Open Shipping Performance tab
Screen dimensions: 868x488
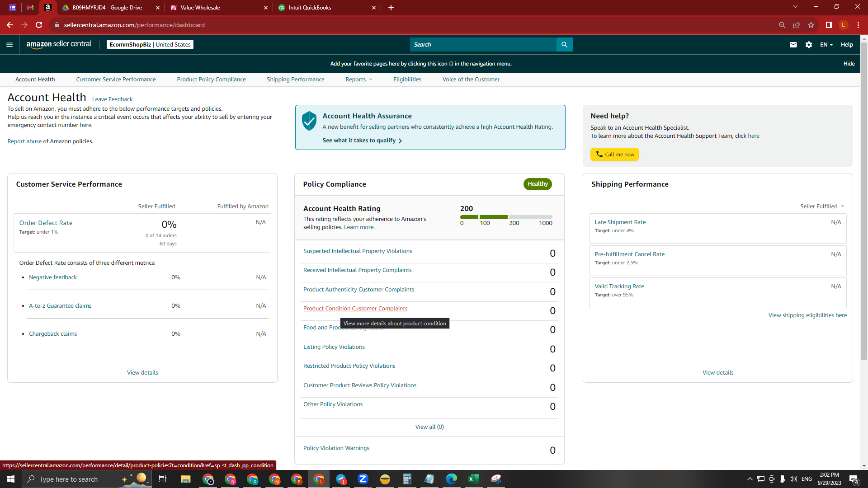pos(296,80)
